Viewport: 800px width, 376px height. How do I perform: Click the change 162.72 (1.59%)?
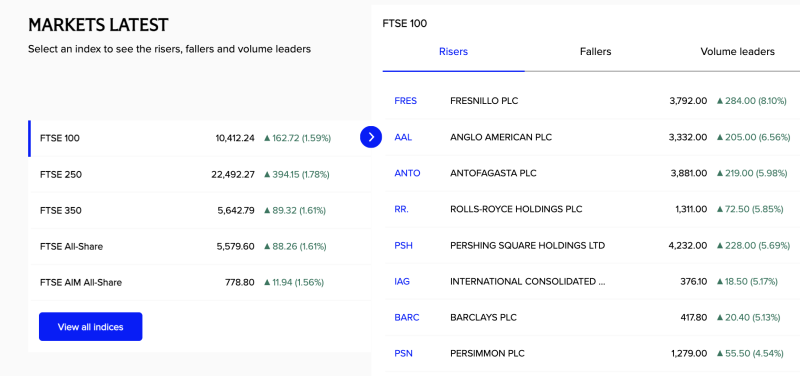[297, 138]
